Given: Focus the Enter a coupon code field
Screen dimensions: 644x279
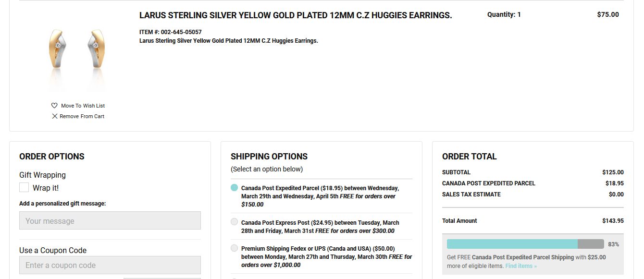Looking at the screenshot, I should pos(110,265).
